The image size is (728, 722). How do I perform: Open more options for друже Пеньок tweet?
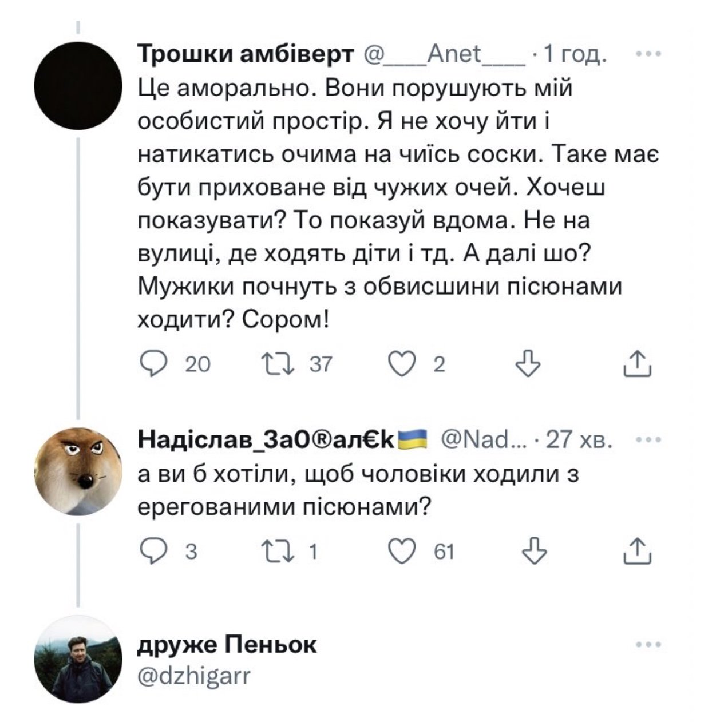(649, 645)
